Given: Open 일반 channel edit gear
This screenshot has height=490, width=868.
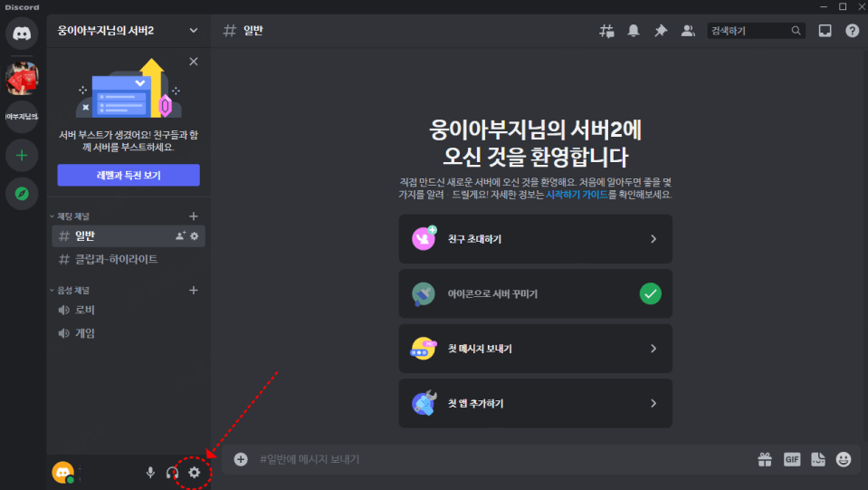Looking at the screenshot, I should [x=195, y=235].
